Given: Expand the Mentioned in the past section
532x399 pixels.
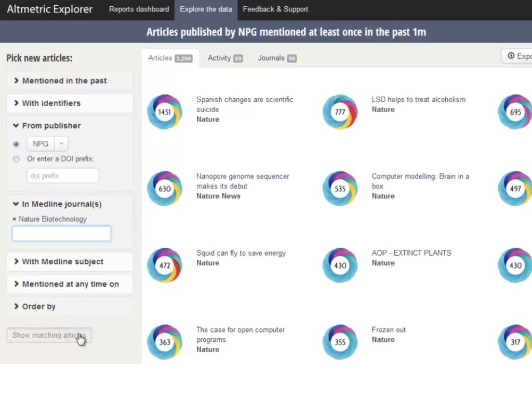Looking at the screenshot, I should pos(64,81).
